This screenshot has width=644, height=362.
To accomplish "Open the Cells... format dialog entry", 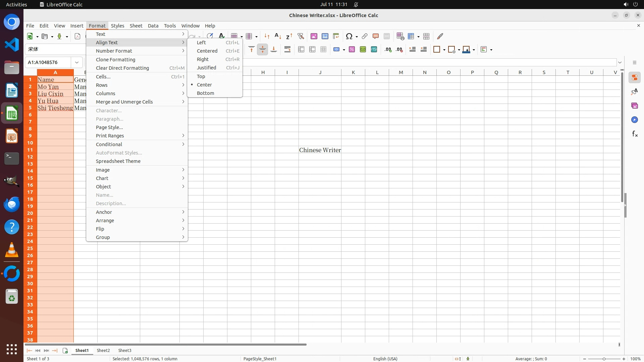I will [103, 77].
